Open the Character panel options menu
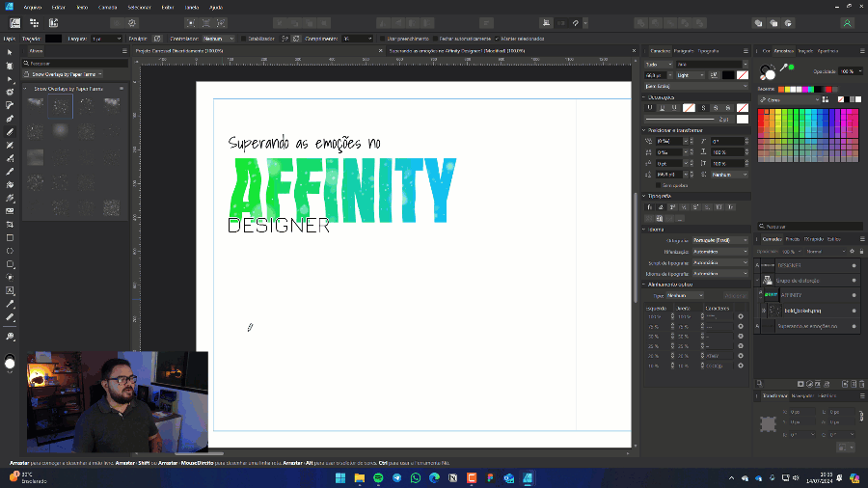Viewport: 868px width, 488px height. pyautogui.click(x=746, y=51)
